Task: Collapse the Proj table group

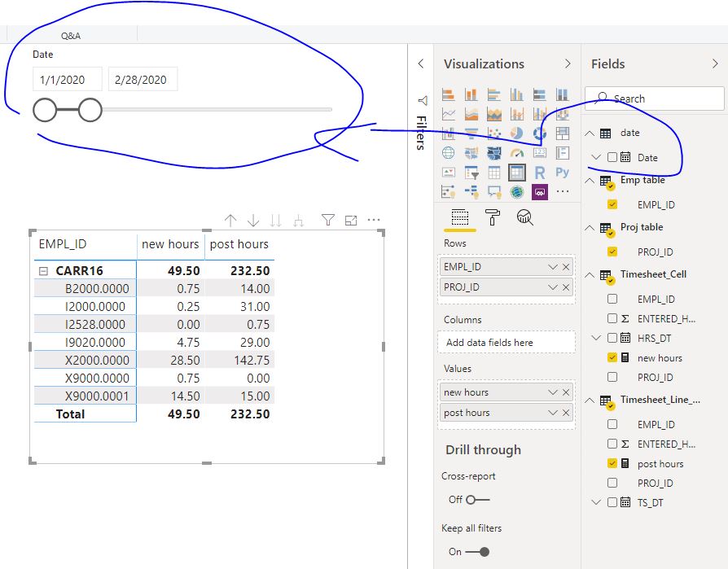Action: click(x=590, y=228)
